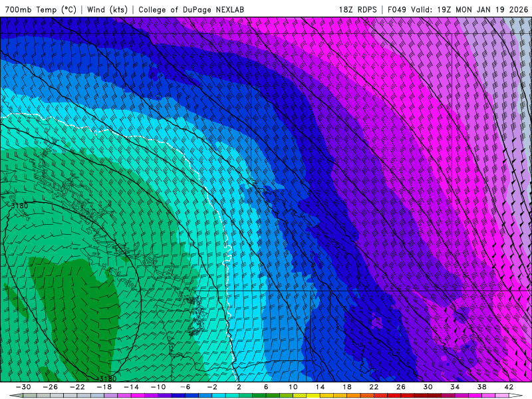Click the 26 color scale label
The width and height of the screenshot is (532, 399).
(x=401, y=387)
